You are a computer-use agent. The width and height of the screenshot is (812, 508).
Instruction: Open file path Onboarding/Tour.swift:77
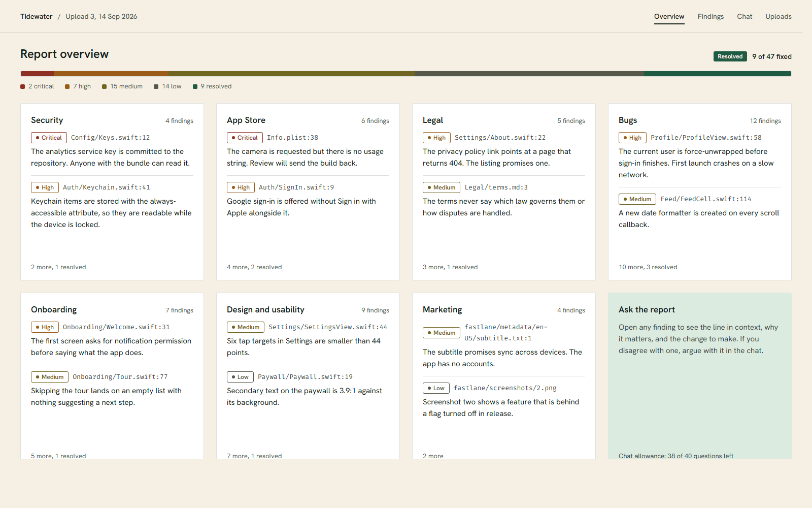coord(120,377)
